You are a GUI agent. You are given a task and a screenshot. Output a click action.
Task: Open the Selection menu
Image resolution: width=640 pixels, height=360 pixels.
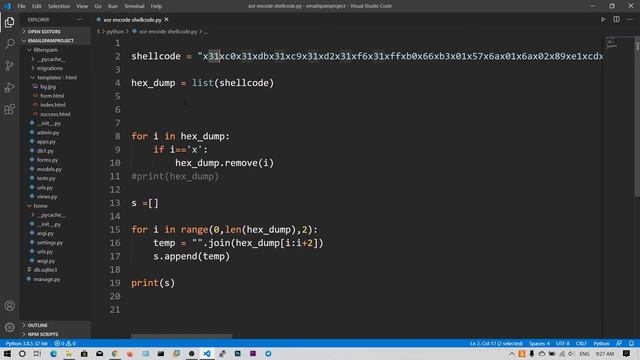point(59,6)
